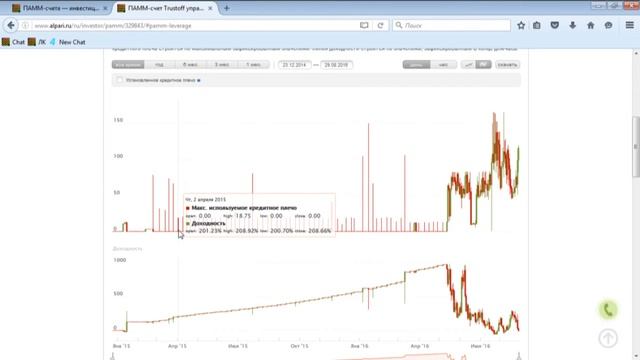
Task: Select the год period button
Action: coord(160,64)
